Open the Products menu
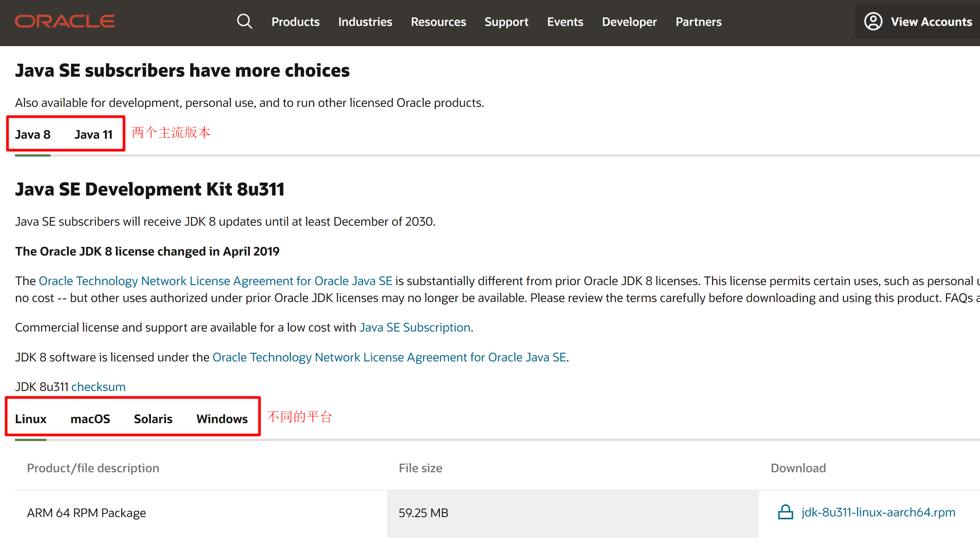The width and height of the screenshot is (980, 538). (295, 22)
